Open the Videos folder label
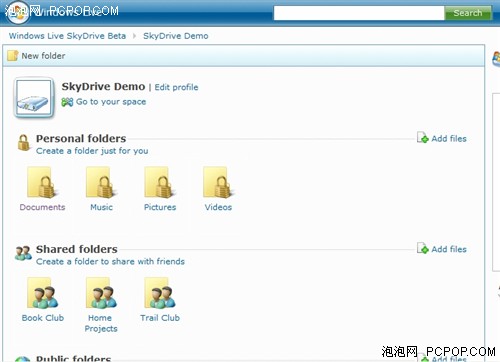500x362 pixels. pyautogui.click(x=218, y=207)
